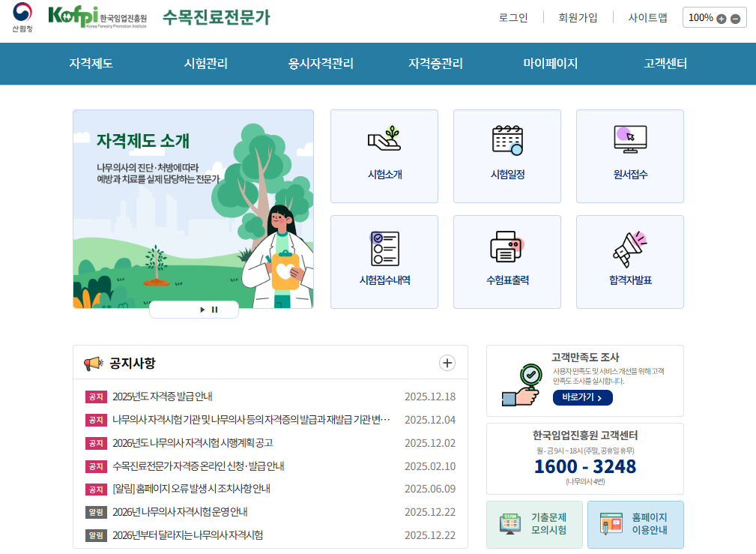Image resolution: width=756 pixels, height=554 pixels.
Task: Expand 공지사항 with the plus button
Action: click(447, 364)
